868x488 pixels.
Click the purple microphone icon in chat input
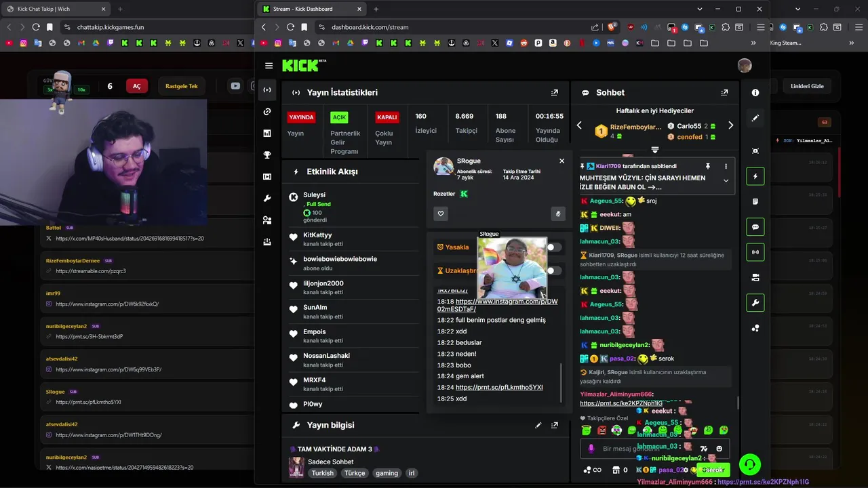pos(591,449)
